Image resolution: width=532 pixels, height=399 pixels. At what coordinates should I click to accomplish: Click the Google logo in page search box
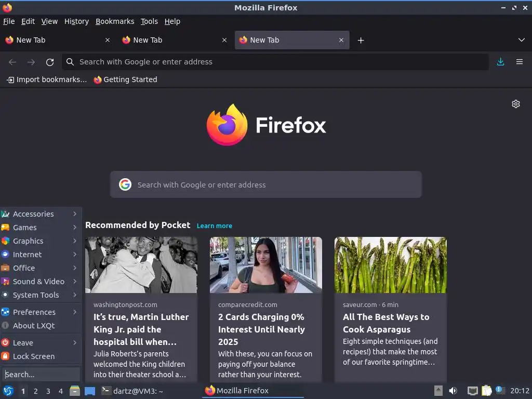[125, 184]
